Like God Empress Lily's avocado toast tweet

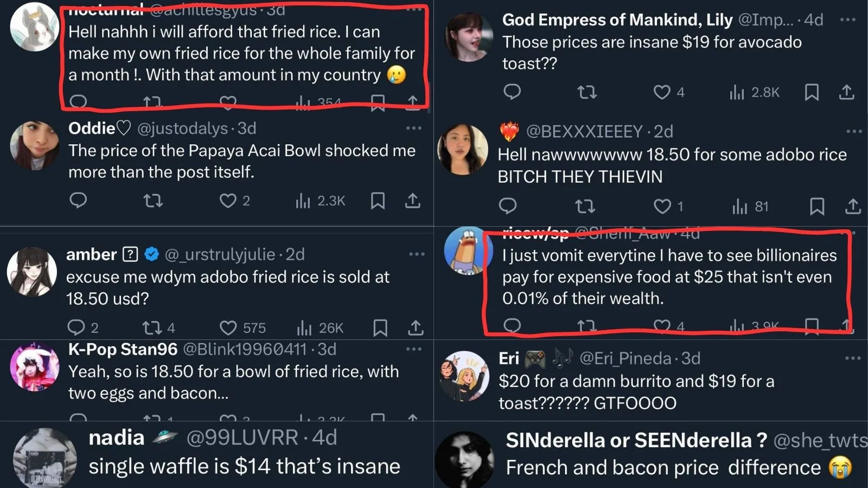661,92
